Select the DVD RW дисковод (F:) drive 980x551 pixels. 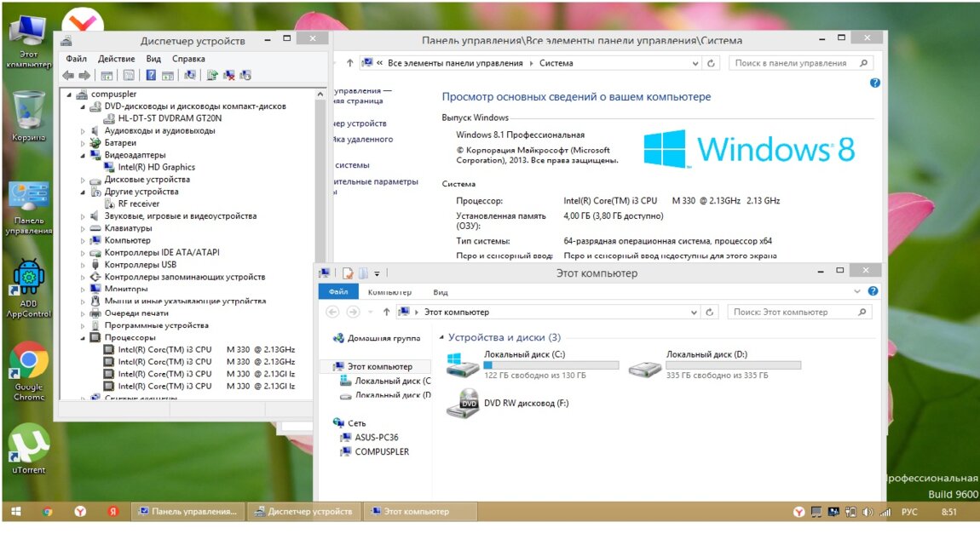525,403
